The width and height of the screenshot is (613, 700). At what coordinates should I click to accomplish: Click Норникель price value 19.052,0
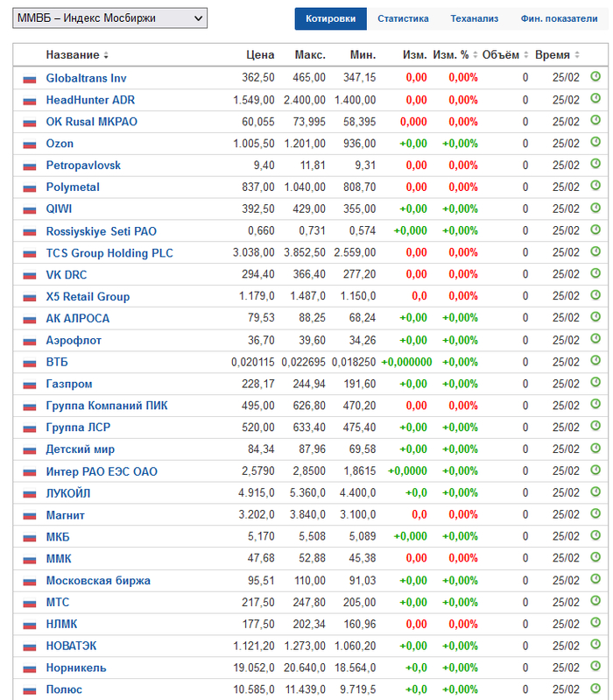(254, 668)
